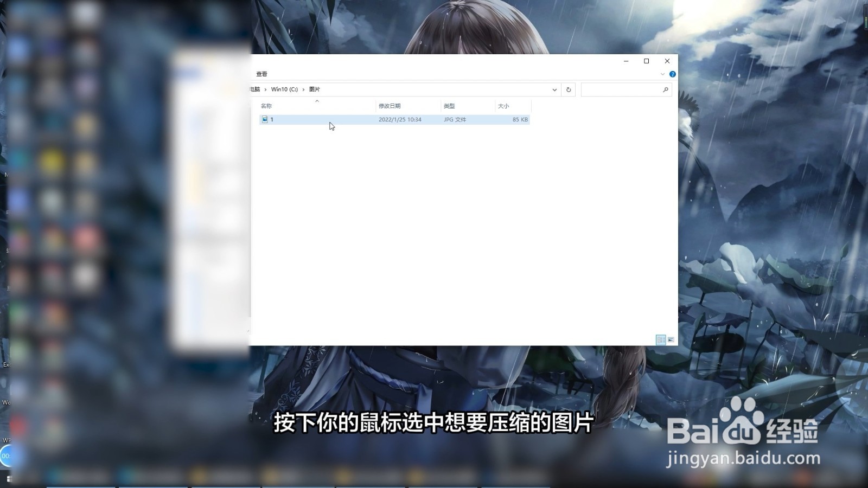Click the JPG file icon beside 1
This screenshot has height=488, width=868.
coord(265,119)
